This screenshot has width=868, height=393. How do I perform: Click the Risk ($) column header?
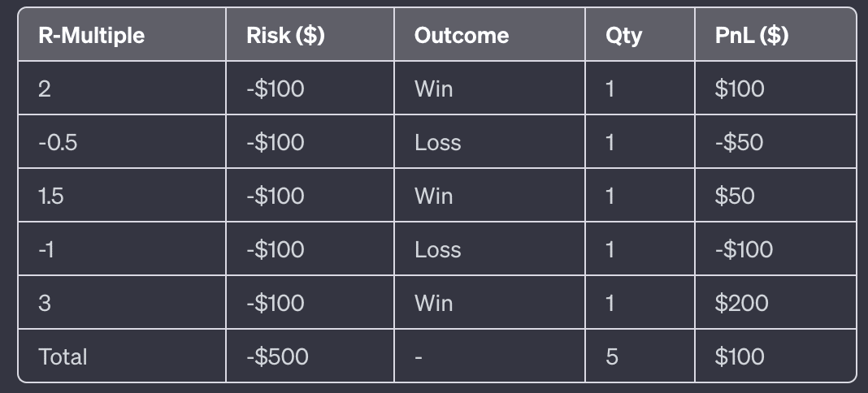pos(285,36)
